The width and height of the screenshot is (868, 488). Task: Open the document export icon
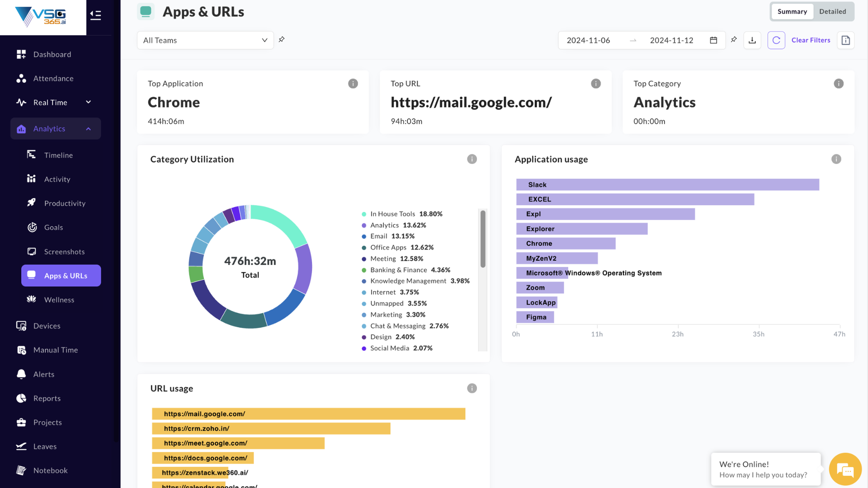coord(845,40)
